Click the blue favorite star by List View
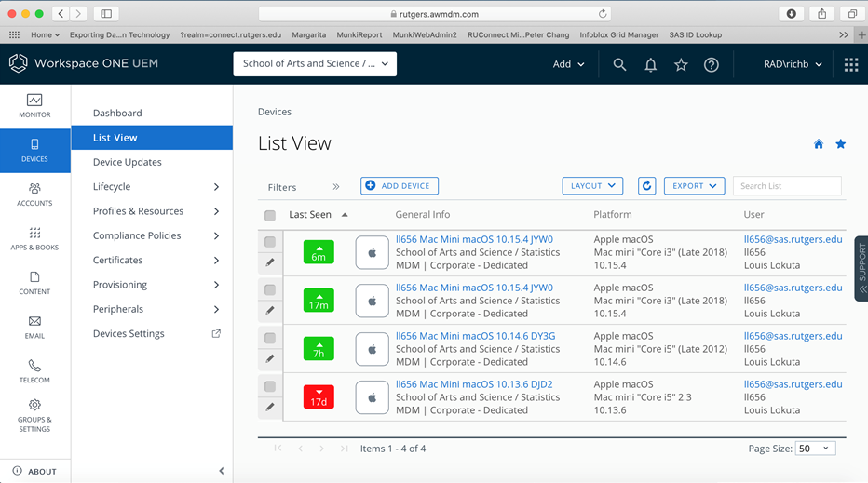Screen dimensions: 868x483 click(x=840, y=144)
